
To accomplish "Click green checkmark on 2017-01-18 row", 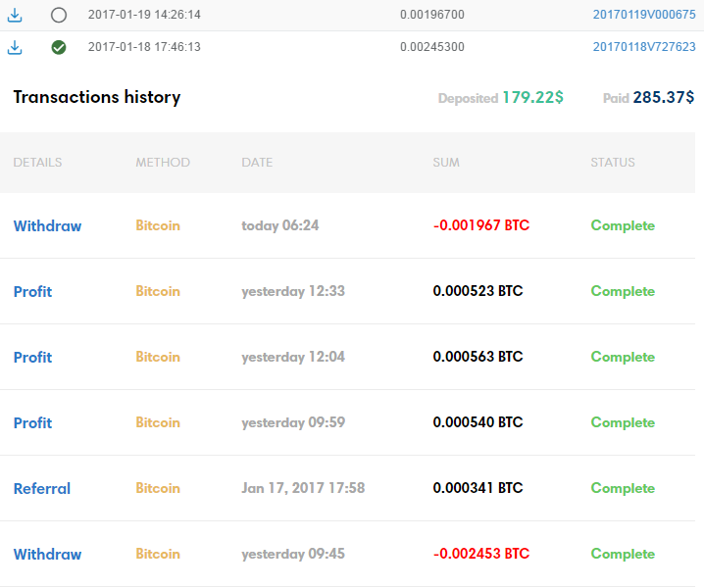I will click(59, 47).
